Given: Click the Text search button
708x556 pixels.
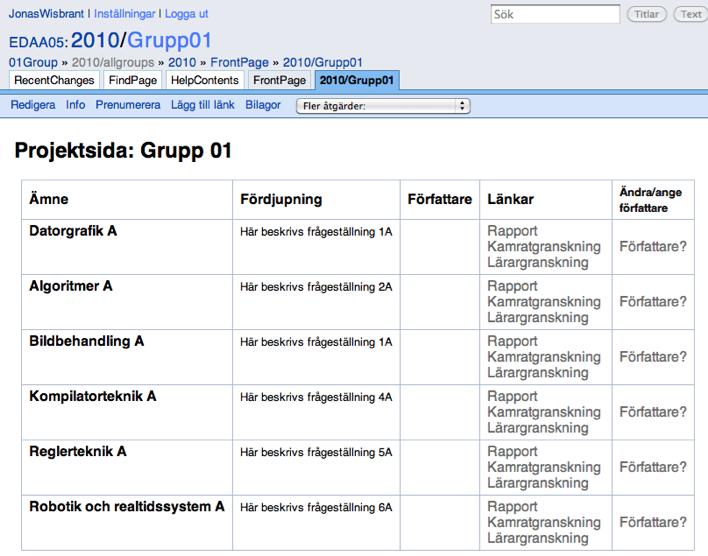Looking at the screenshot, I should coord(690,14).
